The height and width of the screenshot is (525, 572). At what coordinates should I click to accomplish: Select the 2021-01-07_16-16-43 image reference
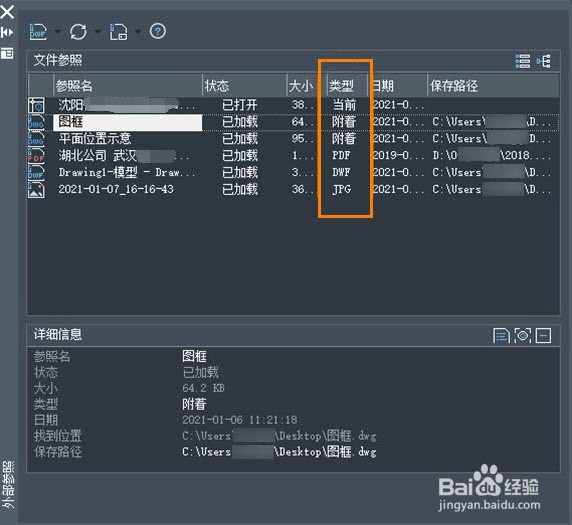pos(293,189)
